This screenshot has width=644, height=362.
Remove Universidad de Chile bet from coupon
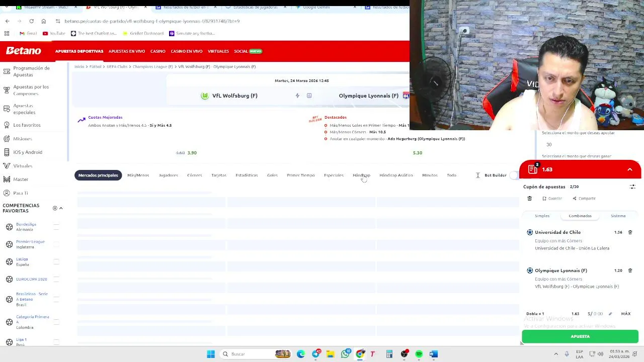tap(630, 232)
